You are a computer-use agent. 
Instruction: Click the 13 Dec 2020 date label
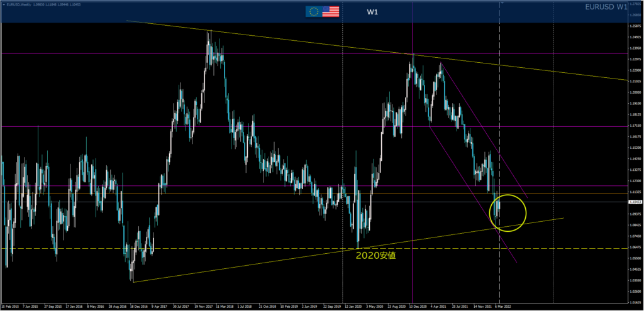point(417,306)
